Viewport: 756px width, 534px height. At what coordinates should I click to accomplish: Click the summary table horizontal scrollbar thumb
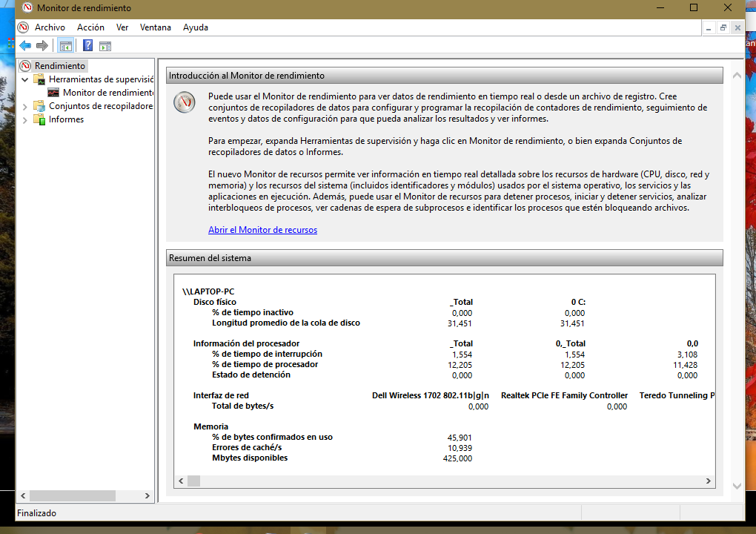pyautogui.click(x=194, y=481)
